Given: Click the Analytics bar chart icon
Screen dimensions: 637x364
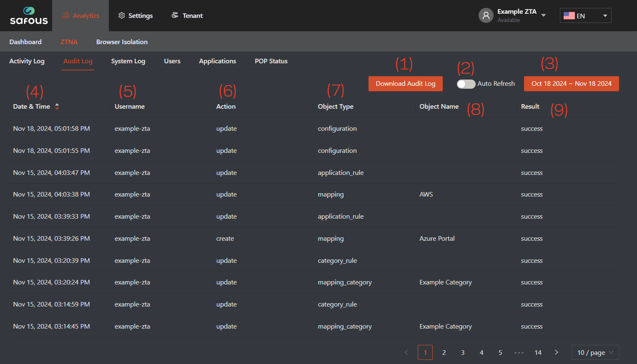Looking at the screenshot, I should pyautogui.click(x=65, y=15).
